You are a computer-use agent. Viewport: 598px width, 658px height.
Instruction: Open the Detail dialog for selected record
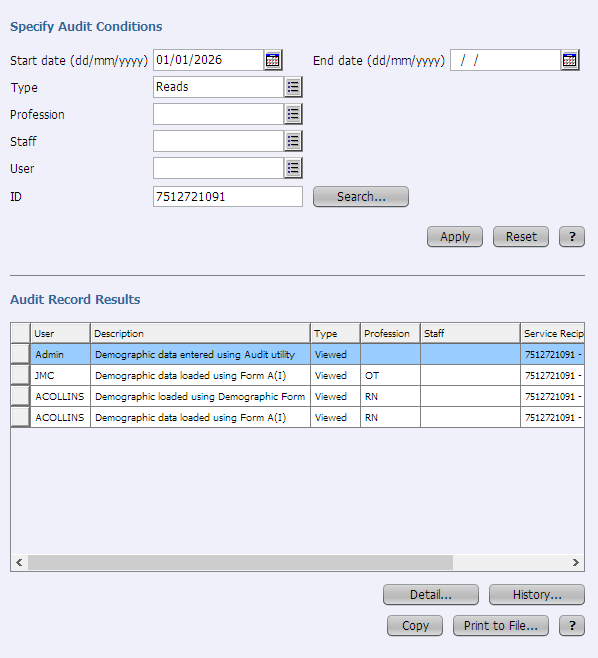click(431, 595)
